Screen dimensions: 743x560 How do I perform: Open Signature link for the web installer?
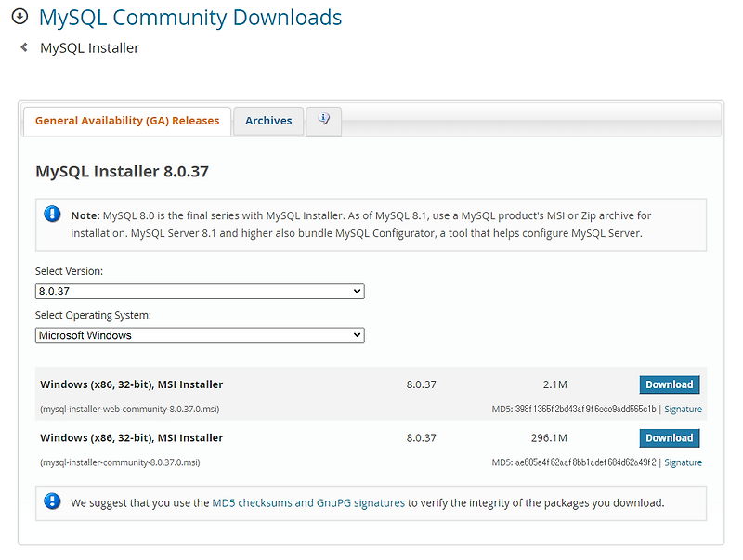[x=683, y=409]
